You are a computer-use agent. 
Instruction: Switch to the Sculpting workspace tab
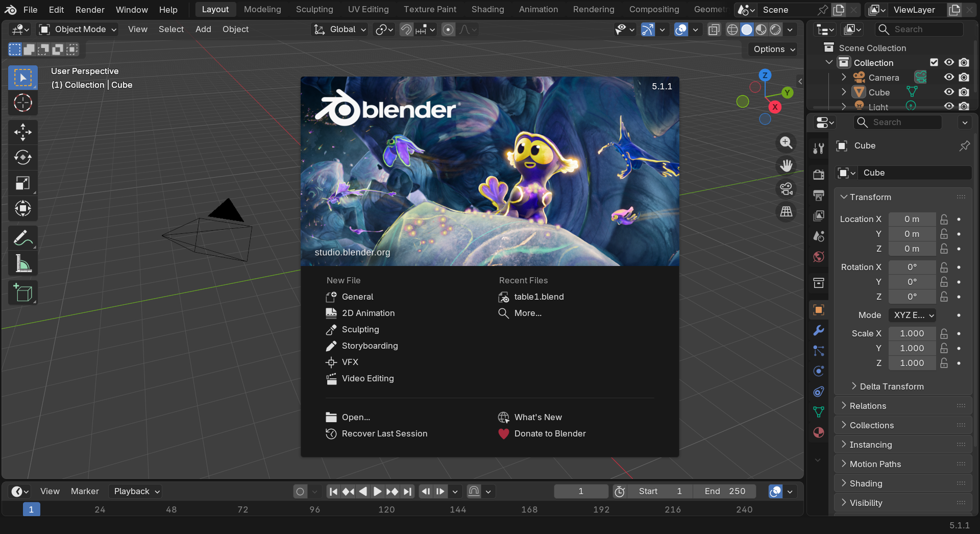coord(314,10)
